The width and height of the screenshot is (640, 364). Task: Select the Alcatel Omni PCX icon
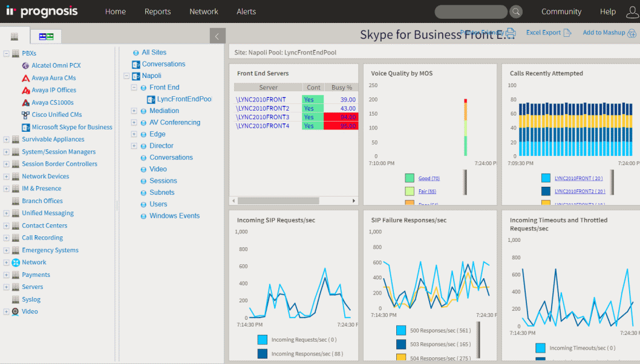tap(25, 65)
